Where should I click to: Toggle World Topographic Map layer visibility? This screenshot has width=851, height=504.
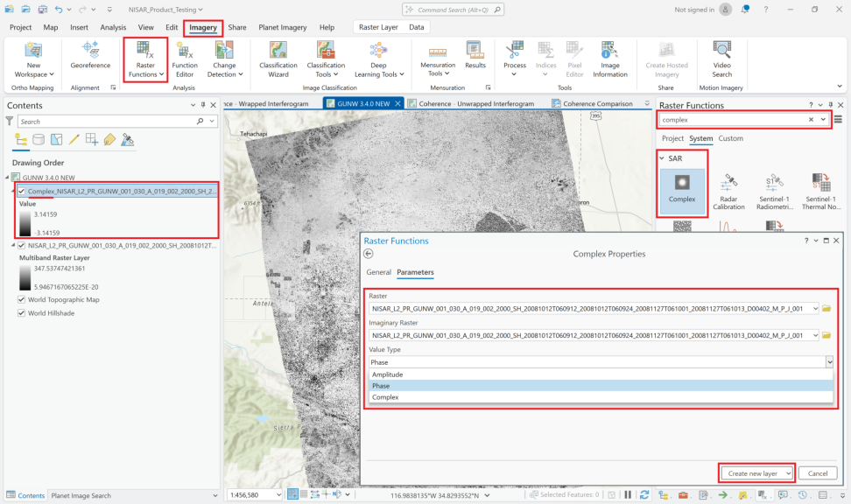[22, 299]
